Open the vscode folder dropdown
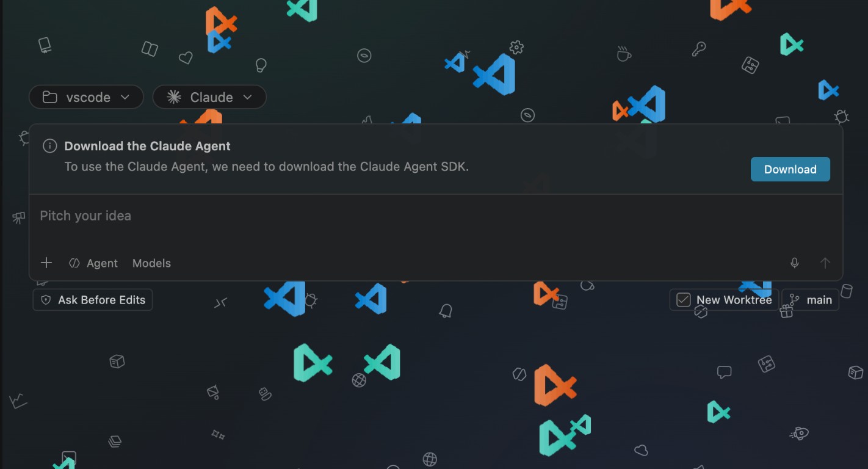Viewport: 868px width, 469px height. point(86,97)
